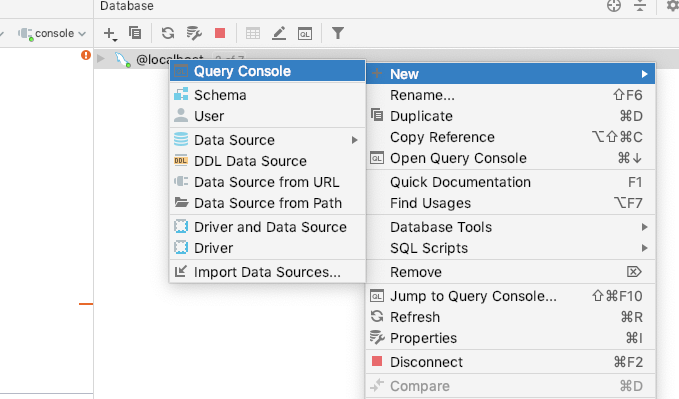This screenshot has height=399, width=679.
Task: Expand the @localhost tree node
Action: (101, 58)
